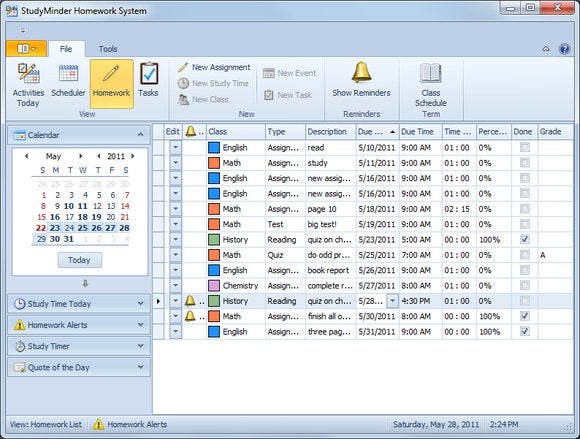Minimize the ribbon with the caret button
The image size is (580, 439).
(x=546, y=49)
